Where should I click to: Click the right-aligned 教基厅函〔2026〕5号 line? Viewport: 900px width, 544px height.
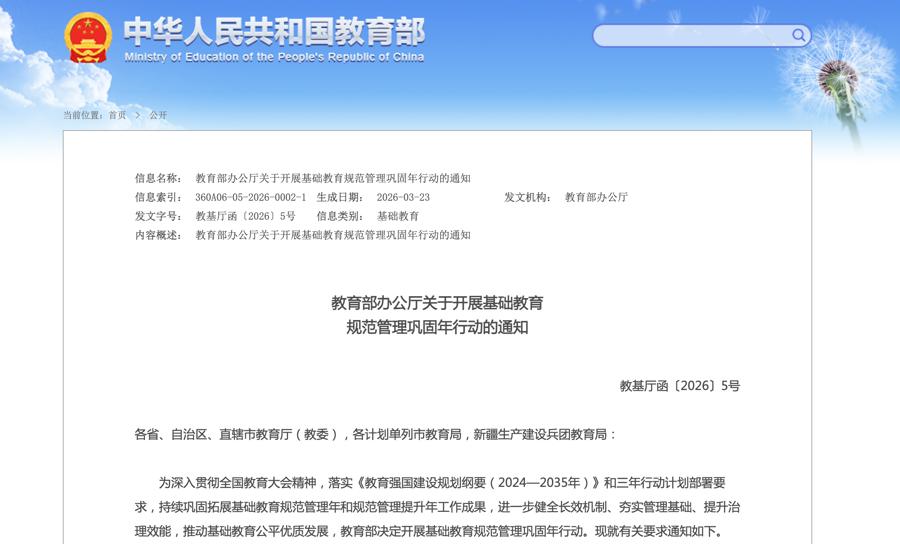[x=679, y=385]
